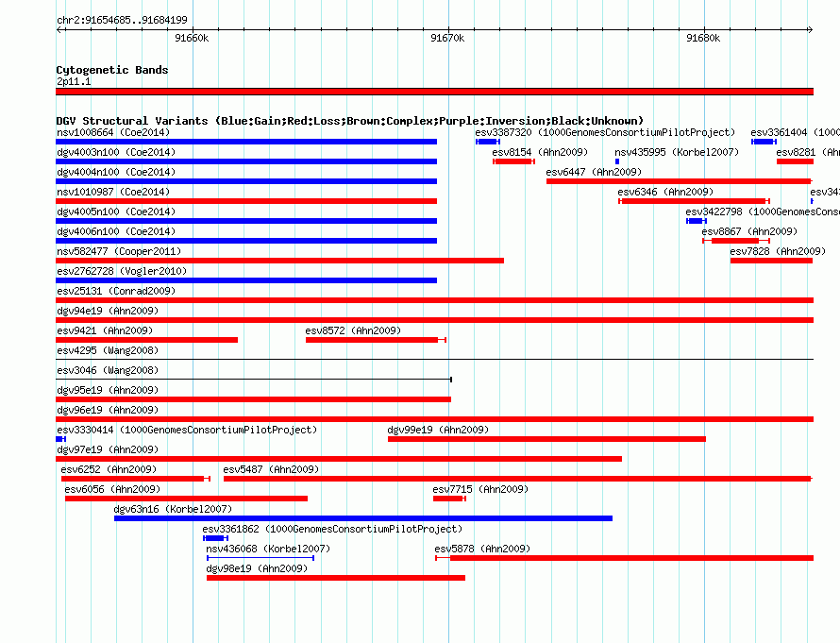Open the esv5878 (Ahn2009) label
The image size is (840, 643).
[482, 549]
